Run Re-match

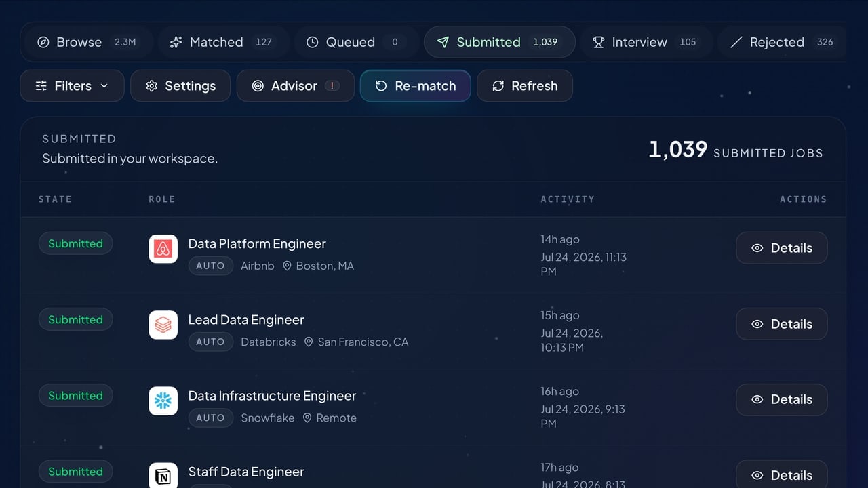coord(416,86)
